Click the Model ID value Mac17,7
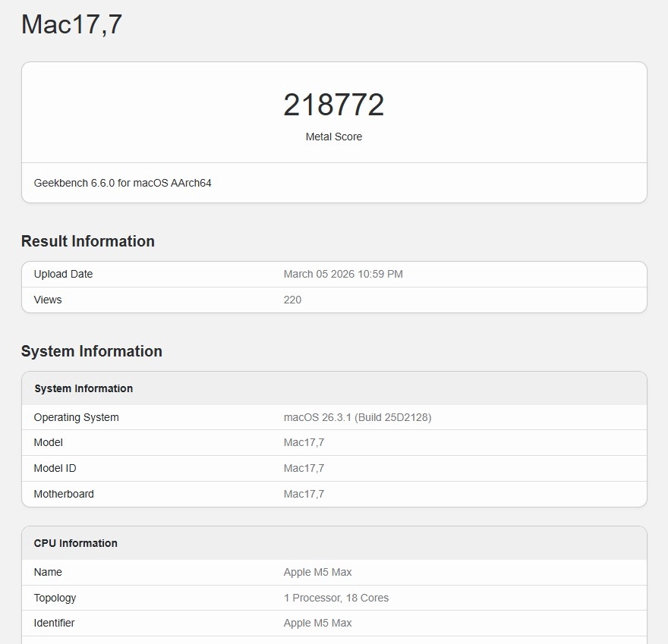Viewport: 668px width, 644px height. coord(304,468)
